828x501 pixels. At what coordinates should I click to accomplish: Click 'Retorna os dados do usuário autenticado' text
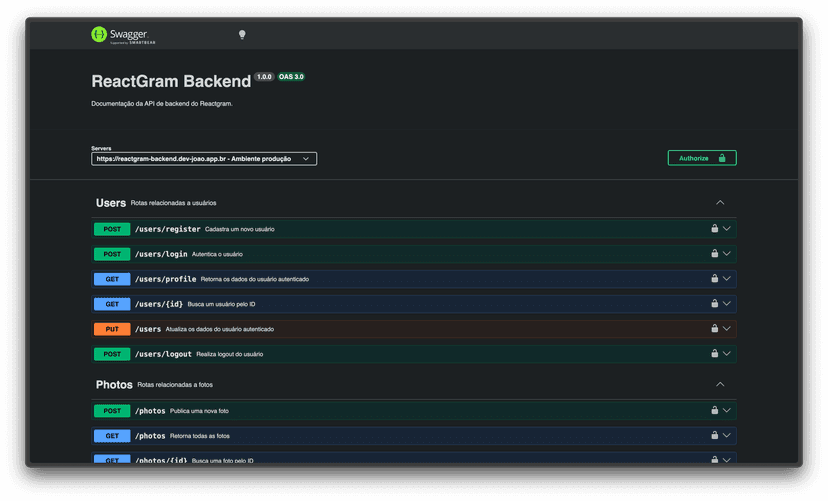pyautogui.click(x=255, y=279)
